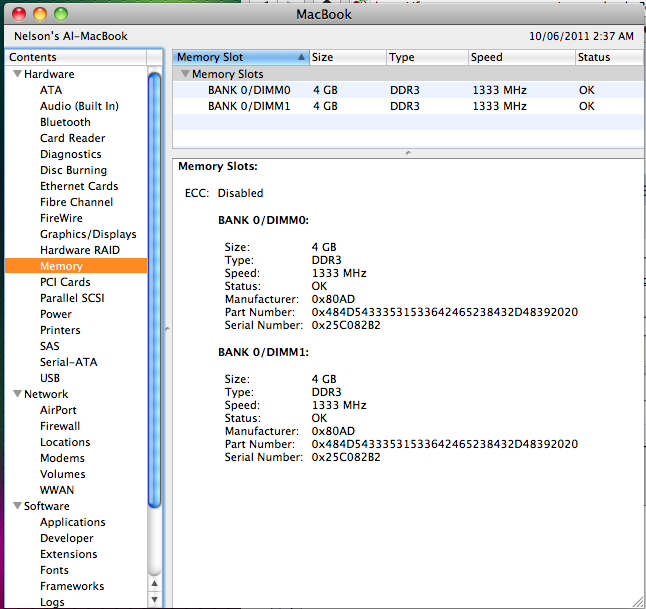This screenshot has height=609, width=646.
Task: Click the BANK 0/DIMM1 detail heading
Action: (263, 352)
